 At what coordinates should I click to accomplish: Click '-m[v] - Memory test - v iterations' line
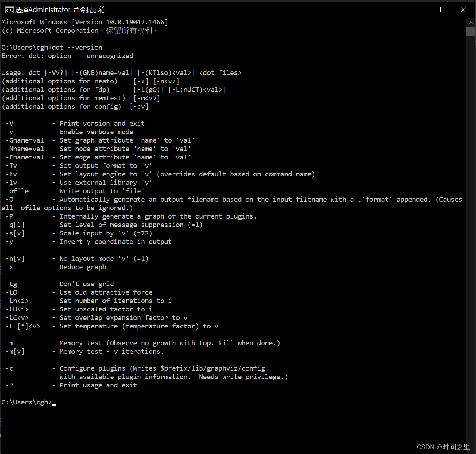pyautogui.click(x=84, y=352)
